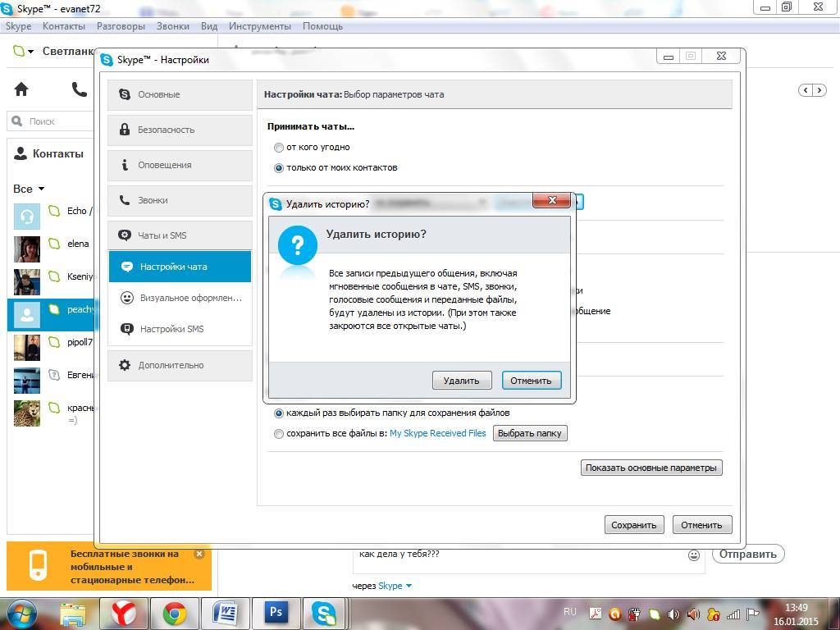
Task: Click Показать основные параметры button
Action: [651, 468]
